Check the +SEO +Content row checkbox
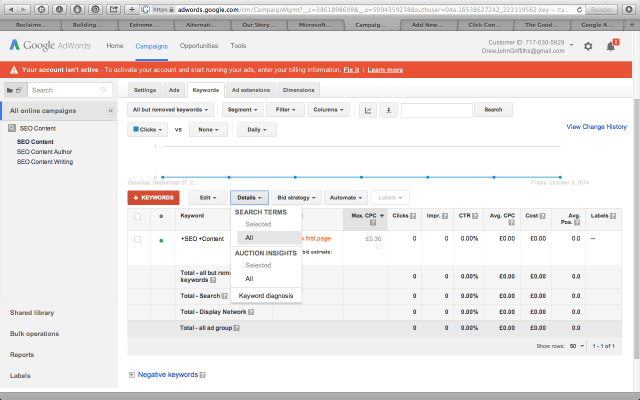Image resolution: width=640 pixels, height=400 pixels. point(138,239)
